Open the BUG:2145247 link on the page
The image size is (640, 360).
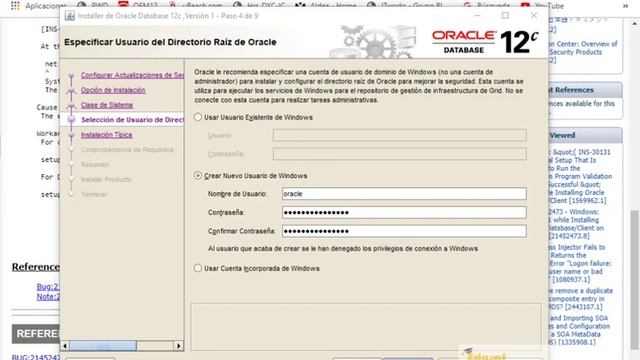click(36, 357)
